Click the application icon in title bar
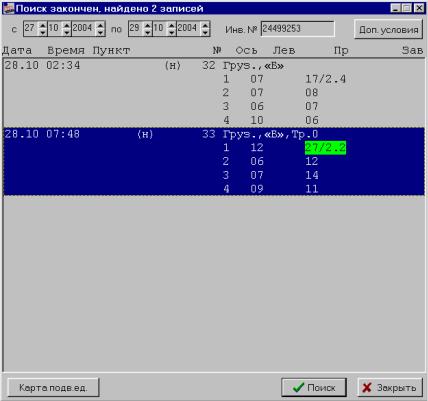Screen dimensions: 428x401 pyautogui.click(x=9, y=8)
